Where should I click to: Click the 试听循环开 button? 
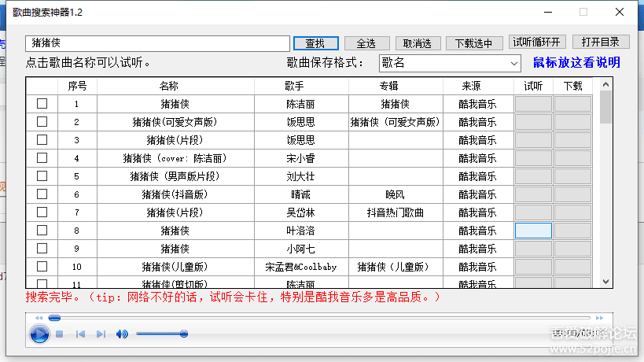tap(537, 42)
